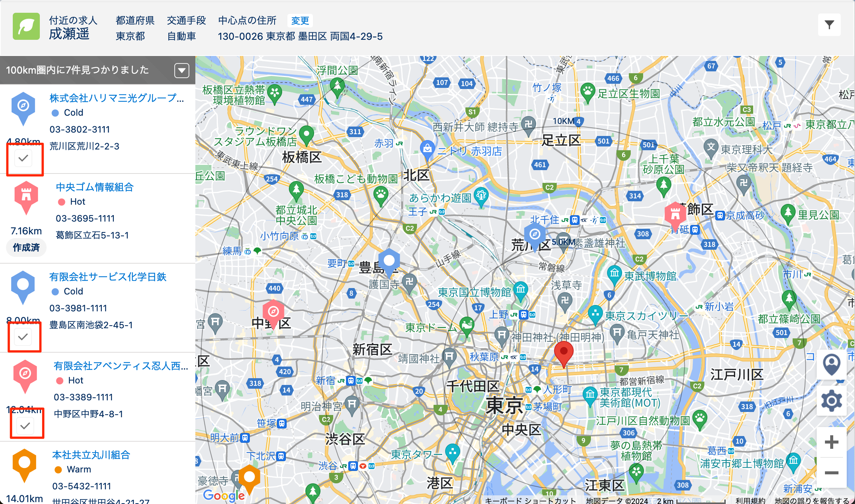Click 地図の誤りを報告する link
855x504 pixels.
pos(812,500)
